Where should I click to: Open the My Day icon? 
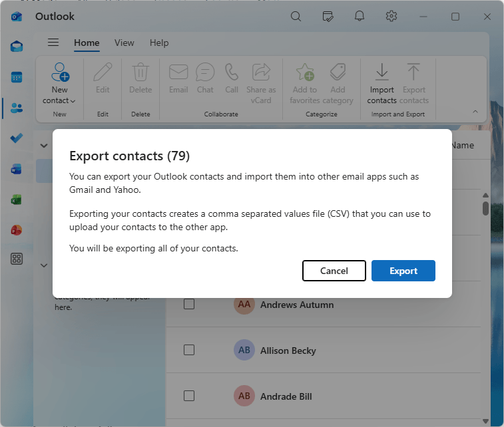coord(328,17)
